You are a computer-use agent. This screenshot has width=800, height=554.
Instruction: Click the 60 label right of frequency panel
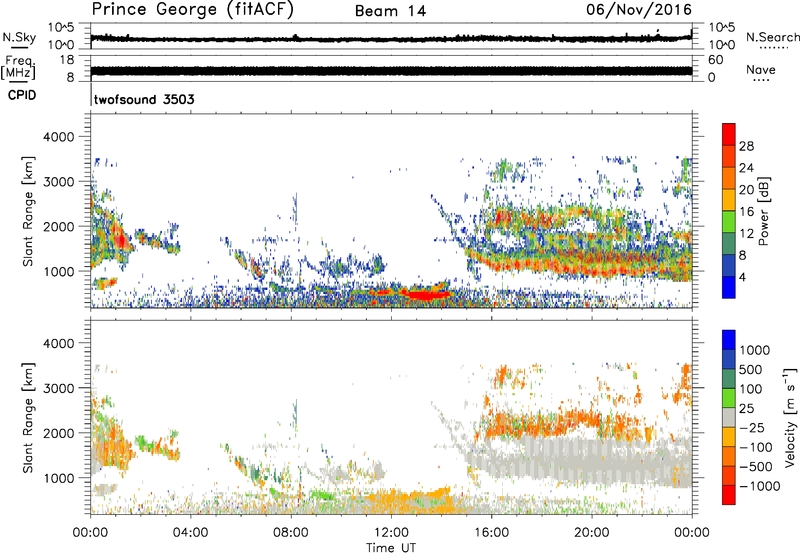click(x=715, y=60)
